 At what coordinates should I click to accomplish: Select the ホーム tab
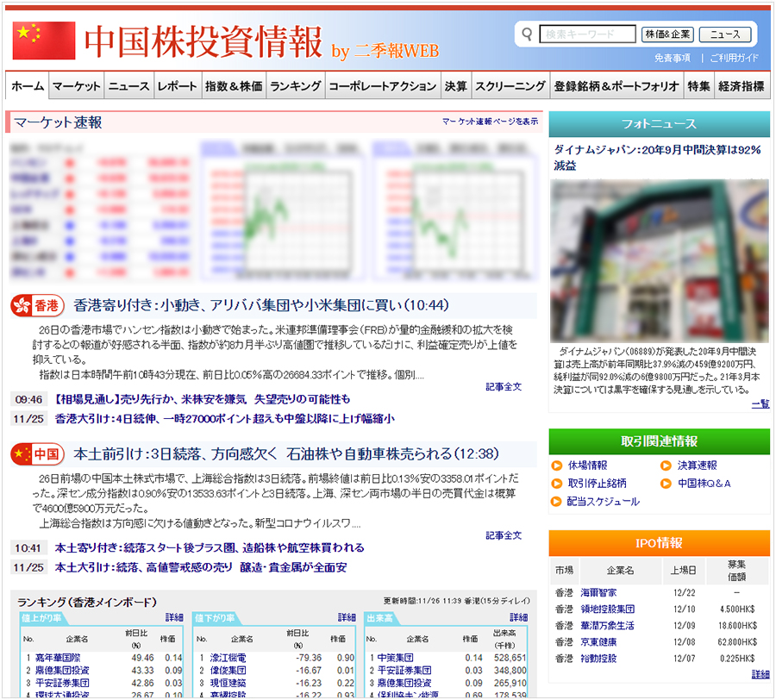[x=28, y=86]
